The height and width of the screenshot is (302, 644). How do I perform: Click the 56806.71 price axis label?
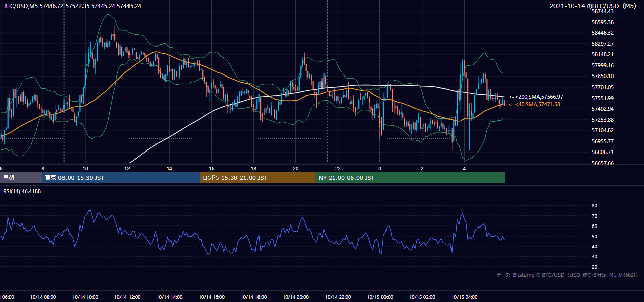coord(602,152)
